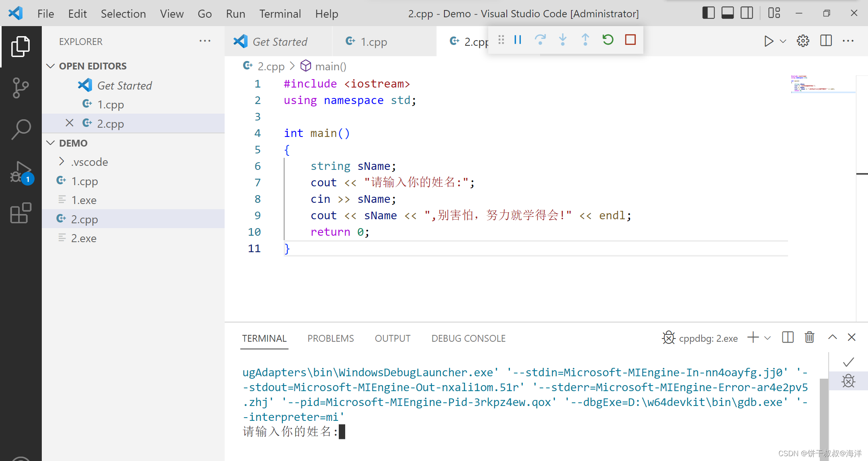
Task: Split the terminal
Action: [x=788, y=337]
